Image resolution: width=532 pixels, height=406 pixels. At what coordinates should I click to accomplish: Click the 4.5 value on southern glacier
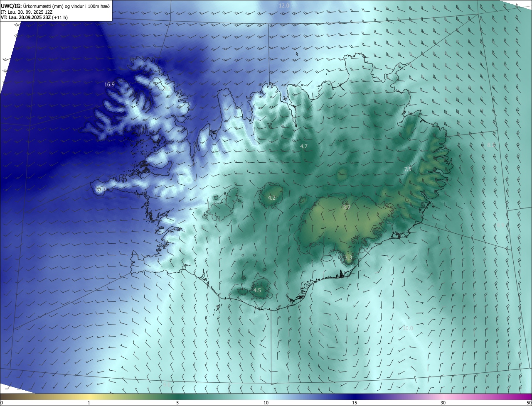[257, 290]
